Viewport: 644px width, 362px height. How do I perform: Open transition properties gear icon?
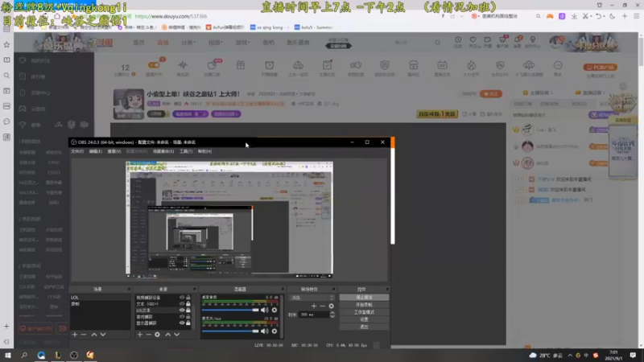[x=332, y=306]
